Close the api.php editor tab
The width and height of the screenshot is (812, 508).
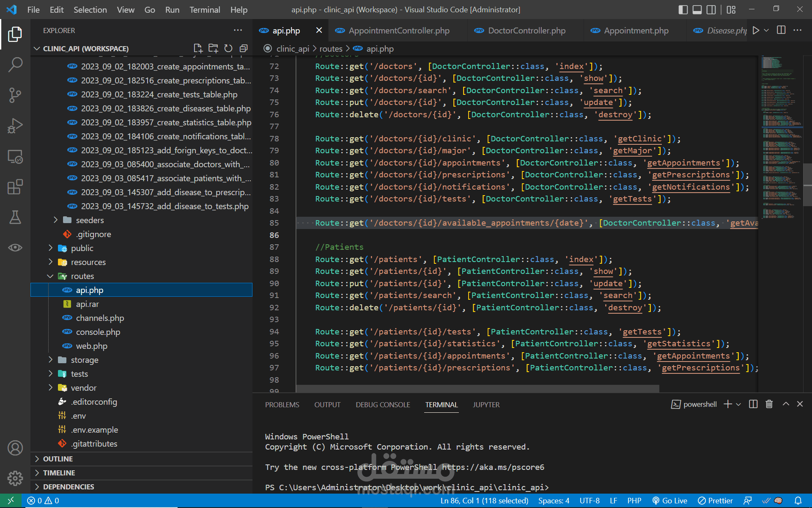(x=319, y=30)
